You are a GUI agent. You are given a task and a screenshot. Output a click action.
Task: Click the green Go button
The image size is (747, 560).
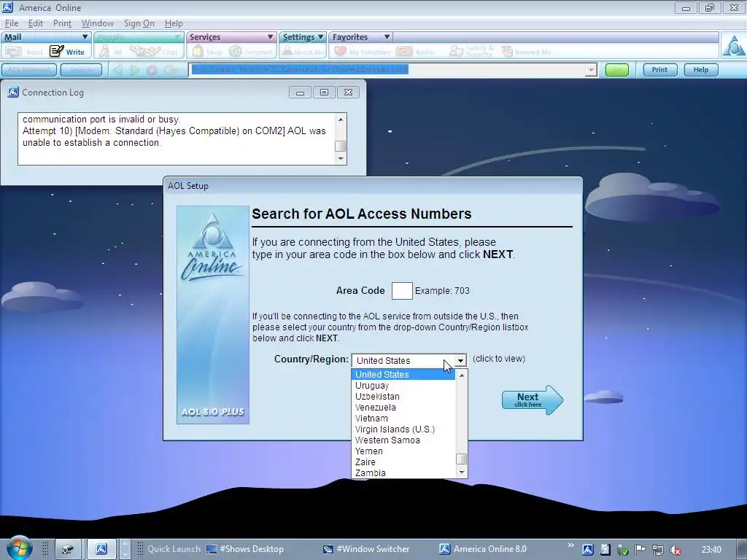point(617,70)
